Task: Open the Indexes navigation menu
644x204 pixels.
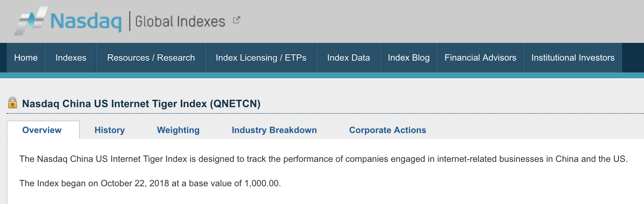Action: pos(71,58)
